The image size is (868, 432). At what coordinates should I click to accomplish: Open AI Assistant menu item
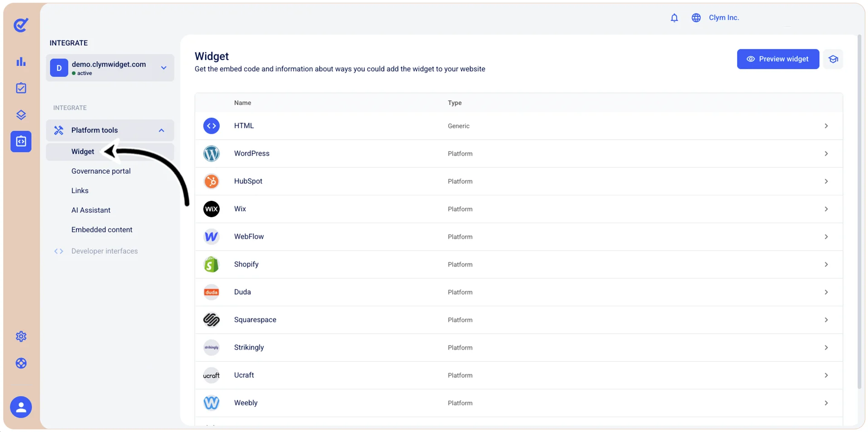click(91, 210)
